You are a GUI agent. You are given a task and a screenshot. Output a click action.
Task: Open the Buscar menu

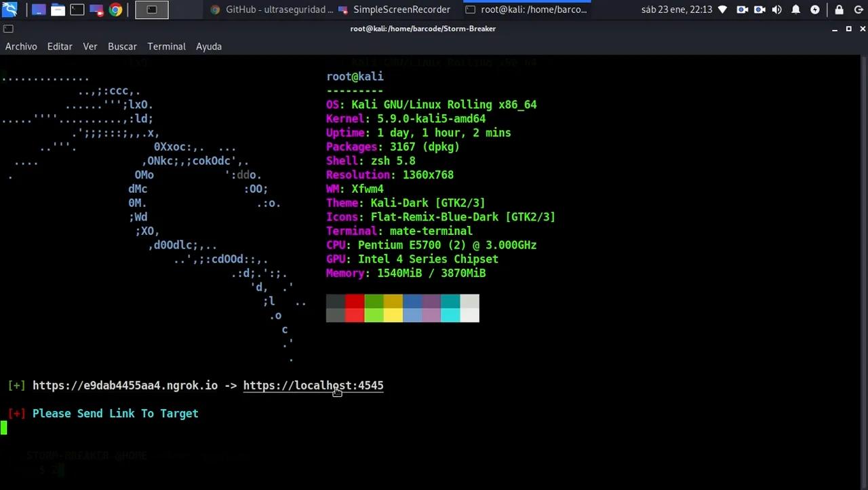pyautogui.click(x=122, y=46)
